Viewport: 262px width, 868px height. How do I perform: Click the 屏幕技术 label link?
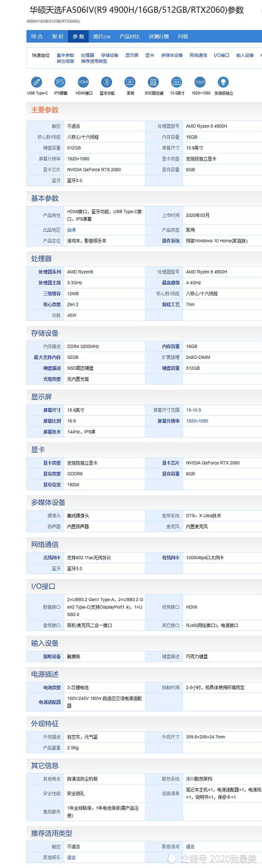click(52, 432)
